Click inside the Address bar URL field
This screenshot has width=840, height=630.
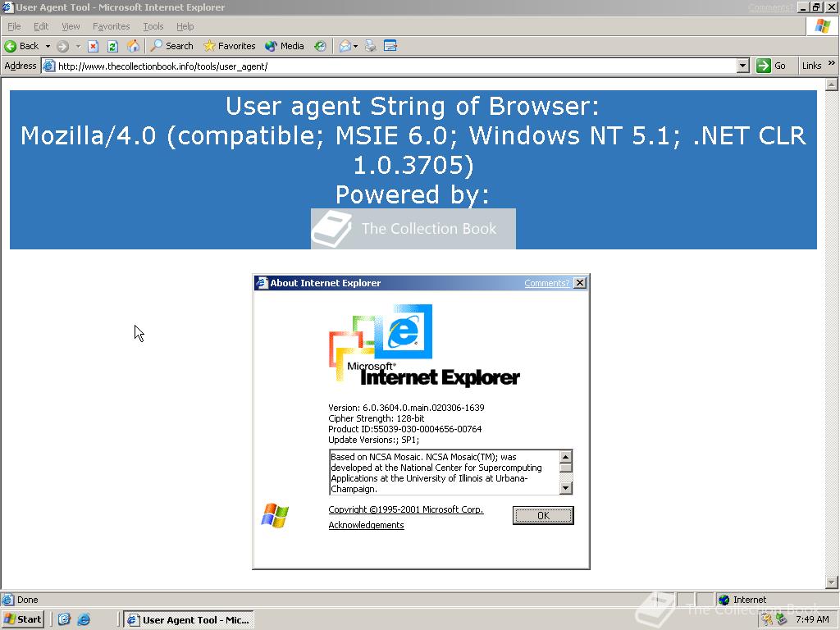(396, 66)
